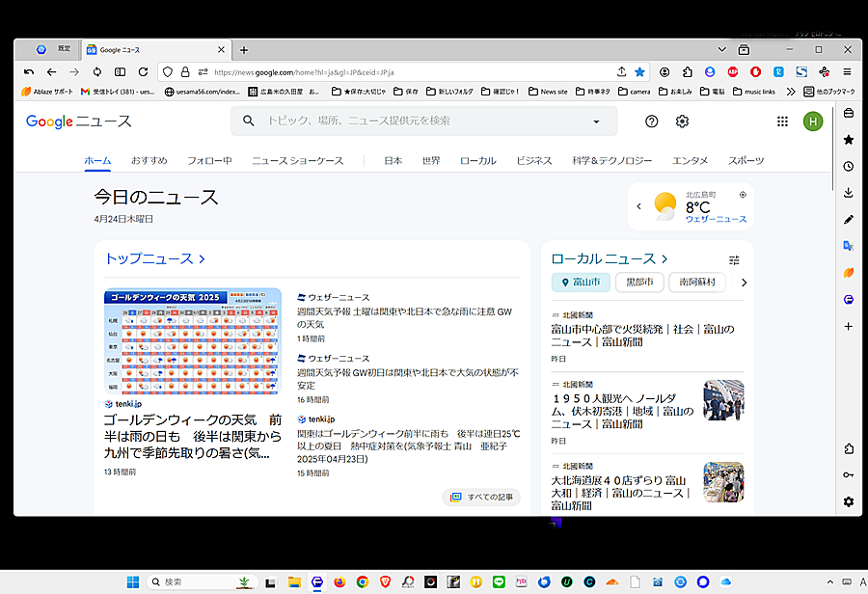Viewport: 868px width, 594px height.
Task: Open the ローカル ニュース heading link
Action: 610,258
